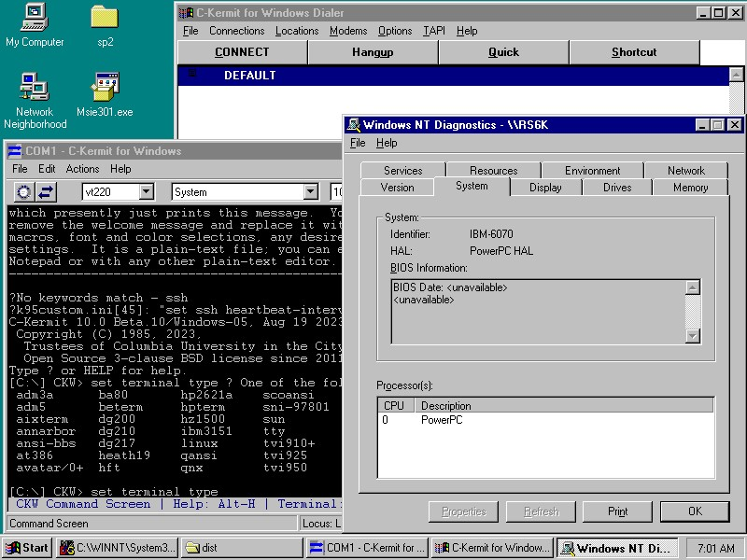Image resolution: width=747 pixels, height=560 pixels.
Task: Open the File menu in Windows NT Diagnostics
Action: pyautogui.click(x=358, y=143)
